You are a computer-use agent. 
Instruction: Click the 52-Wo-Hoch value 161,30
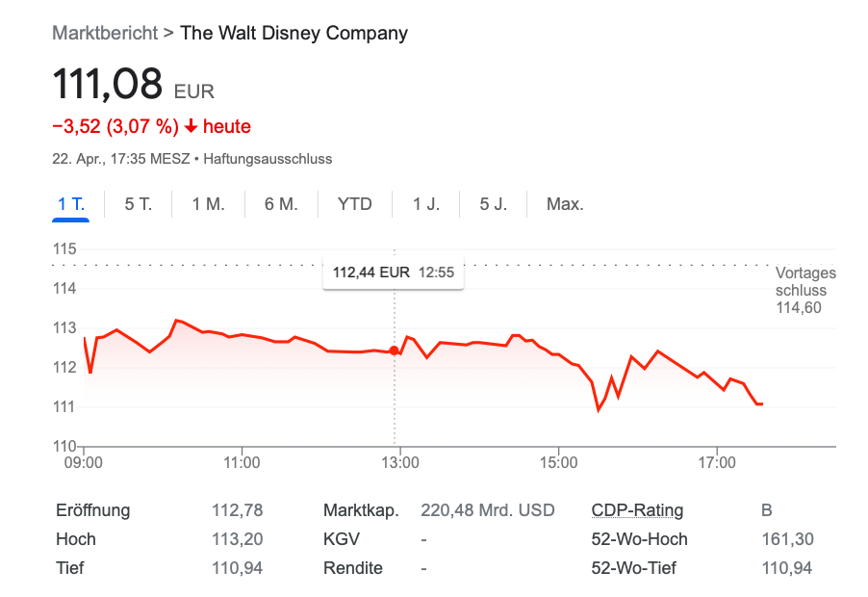[x=786, y=539]
